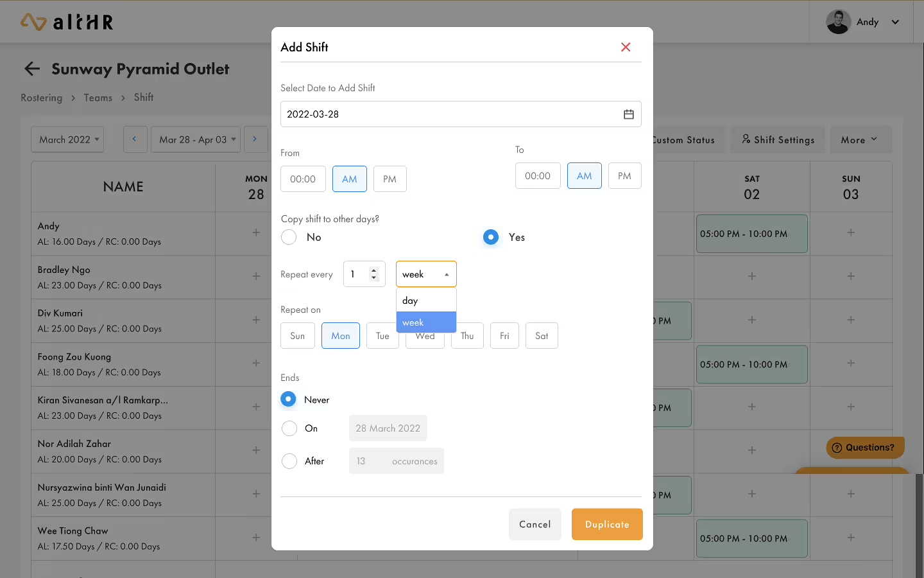Image resolution: width=924 pixels, height=578 pixels.
Task: Open the Questions? help widget
Action: pos(864,448)
